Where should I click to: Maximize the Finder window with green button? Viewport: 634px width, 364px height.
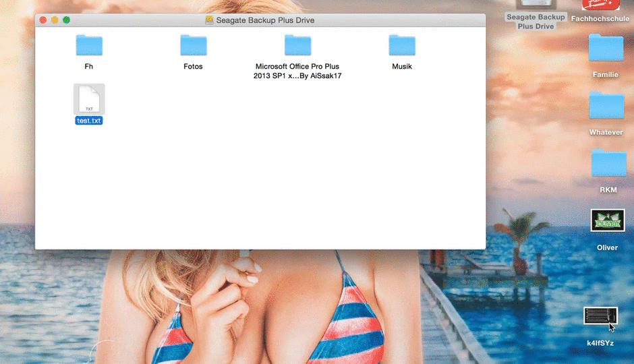[x=66, y=20]
